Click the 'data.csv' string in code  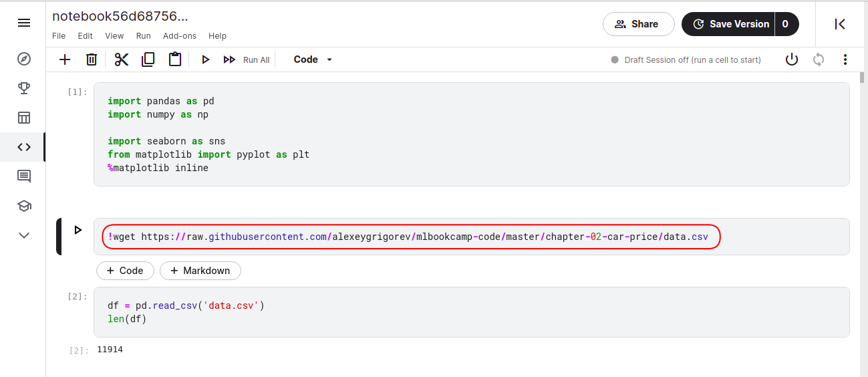[x=231, y=305]
